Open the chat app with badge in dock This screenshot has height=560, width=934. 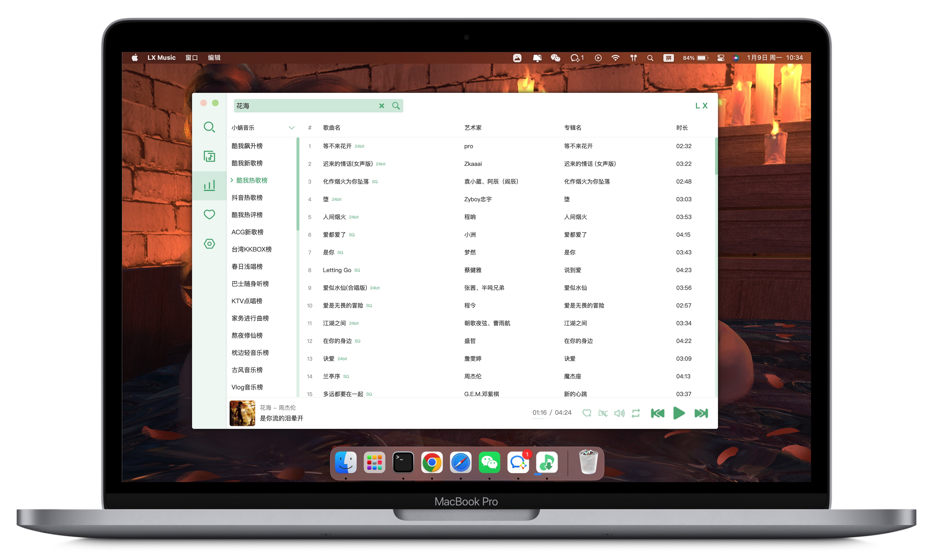point(518,462)
